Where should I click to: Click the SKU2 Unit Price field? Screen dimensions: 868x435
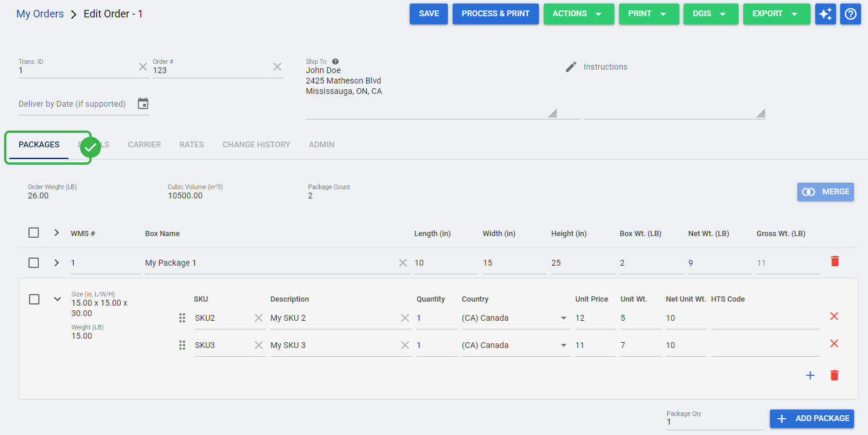click(x=595, y=318)
